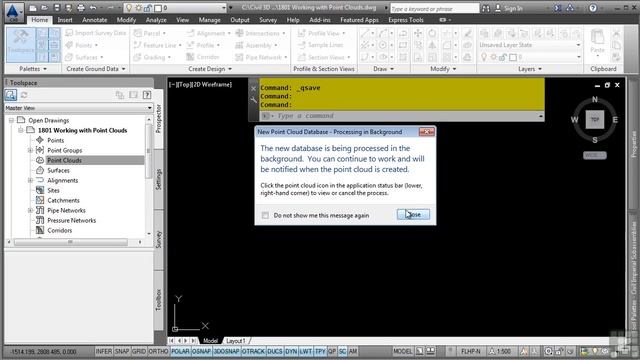Switch to the Annotate ribbon tab
Screen dimensions: 640x360
[x=95, y=20]
